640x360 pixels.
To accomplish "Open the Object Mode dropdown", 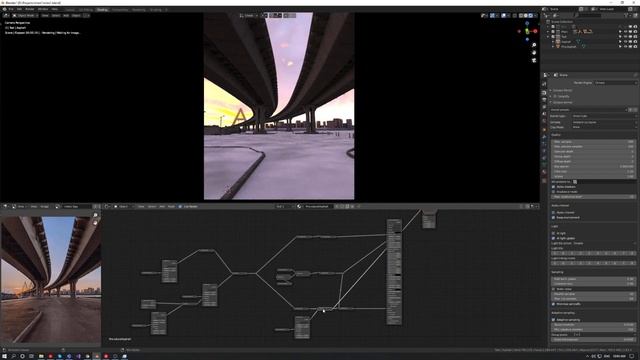I will click(x=25, y=16).
